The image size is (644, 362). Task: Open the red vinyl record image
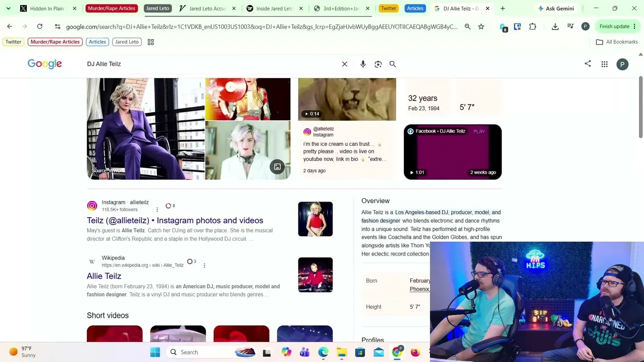point(248,99)
